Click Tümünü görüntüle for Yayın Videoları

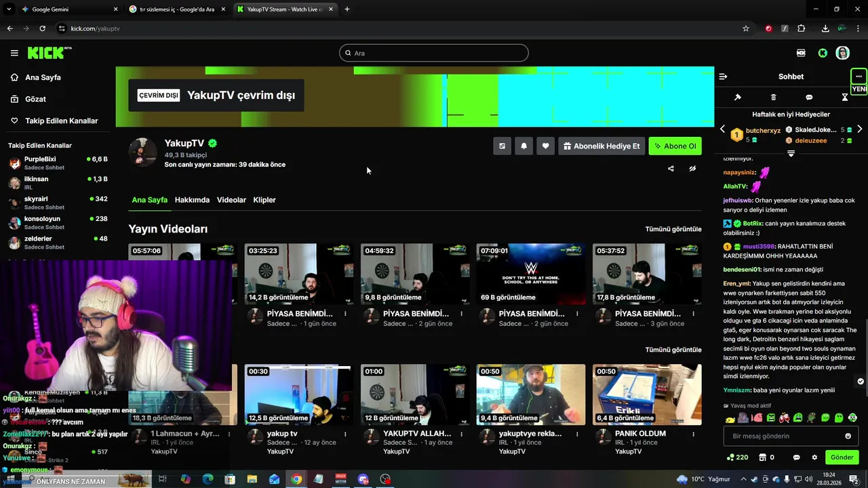point(673,229)
